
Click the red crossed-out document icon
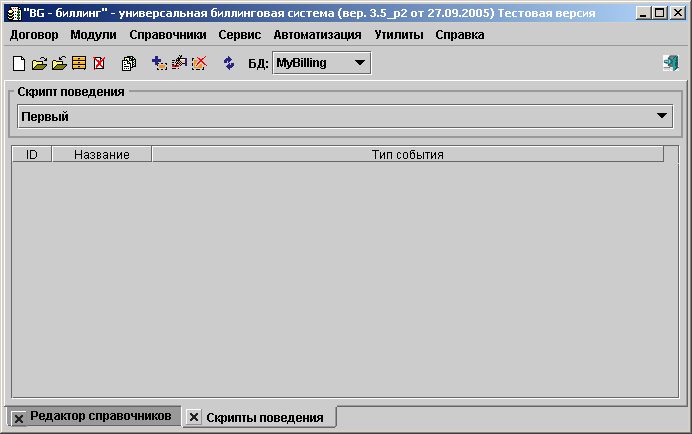pos(99,63)
